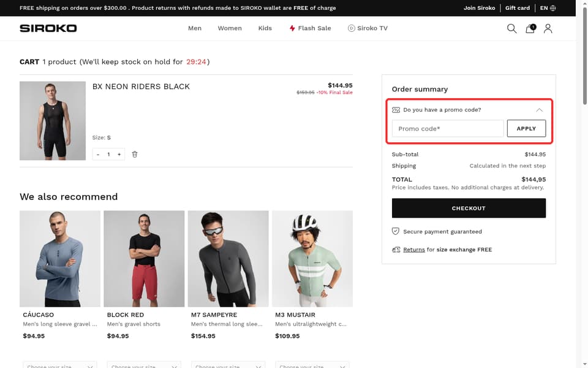Image resolution: width=588 pixels, height=368 pixels.
Task: Click the secure payment shield icon
Action: pos(395,231)
